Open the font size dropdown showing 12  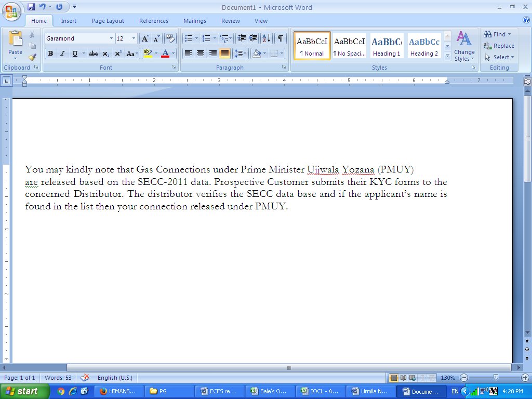[134, 38]
